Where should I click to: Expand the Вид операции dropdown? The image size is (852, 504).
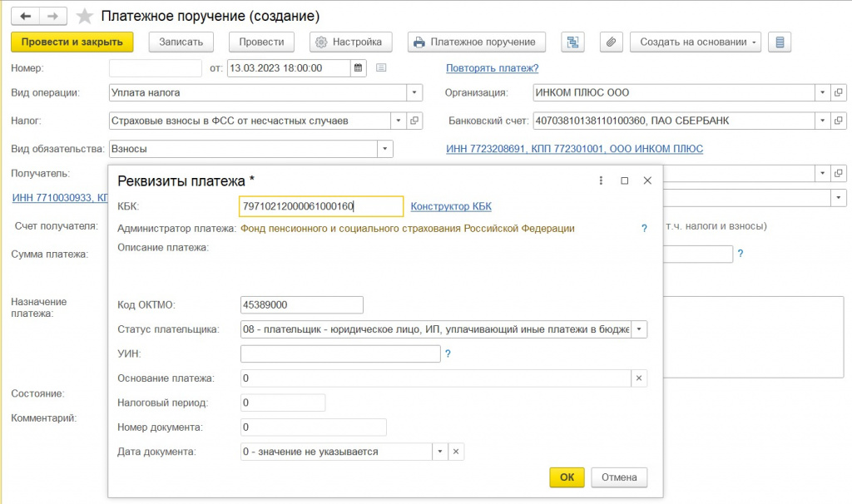(414, 92)
